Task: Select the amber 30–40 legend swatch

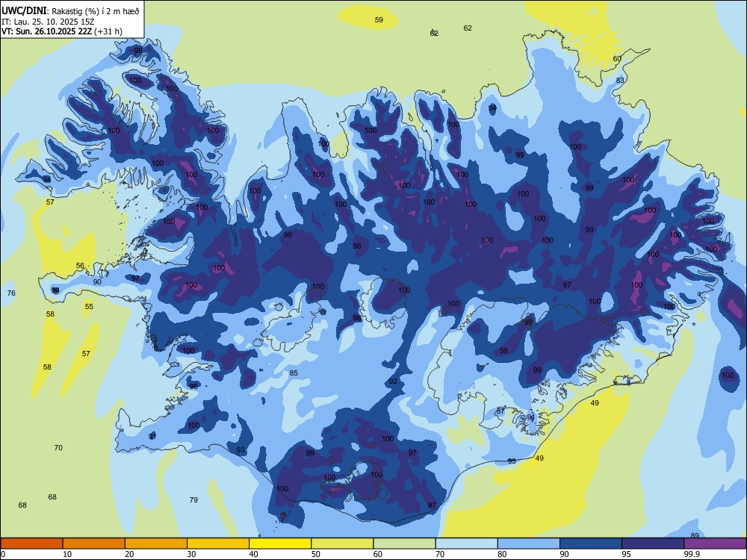Action: pos(218,544)
